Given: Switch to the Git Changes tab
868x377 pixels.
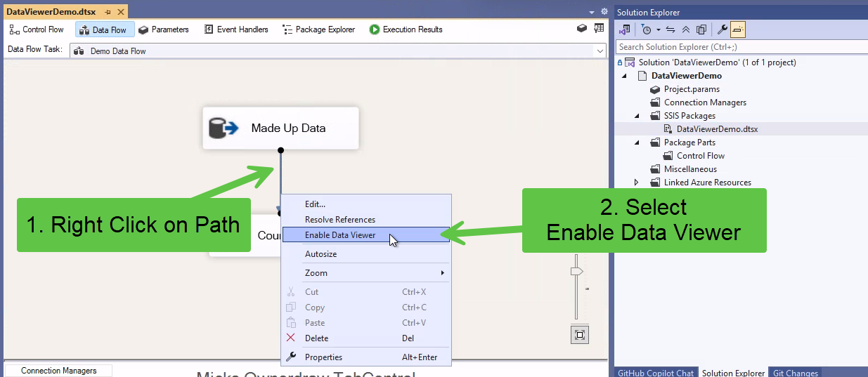Looking at the screenshot, I should [796, 373].
